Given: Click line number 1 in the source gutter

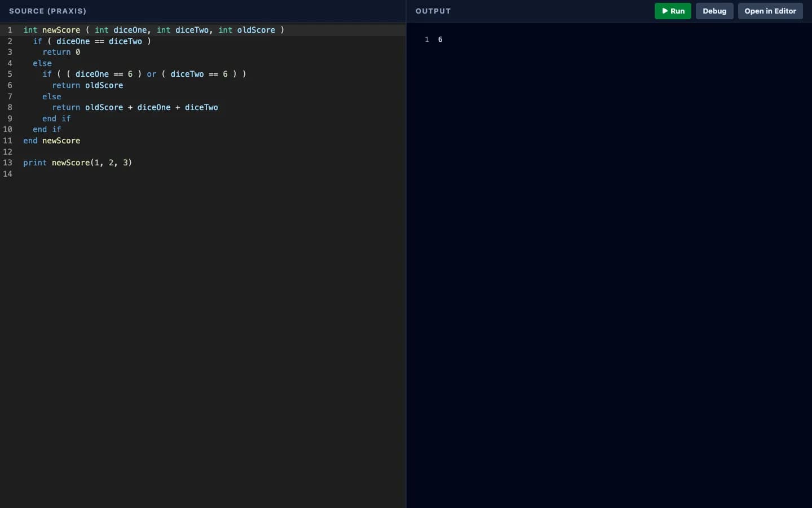Looking at the screenshot, I should 10,30.
